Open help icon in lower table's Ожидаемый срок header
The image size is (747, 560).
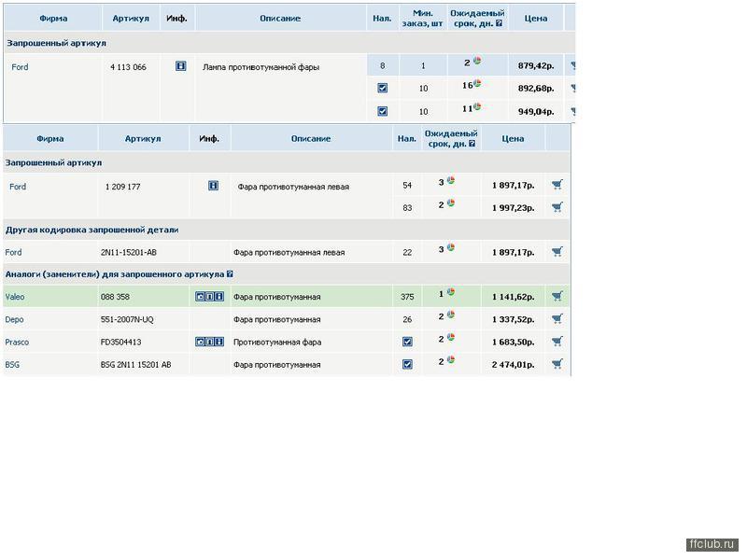point(472,144)
